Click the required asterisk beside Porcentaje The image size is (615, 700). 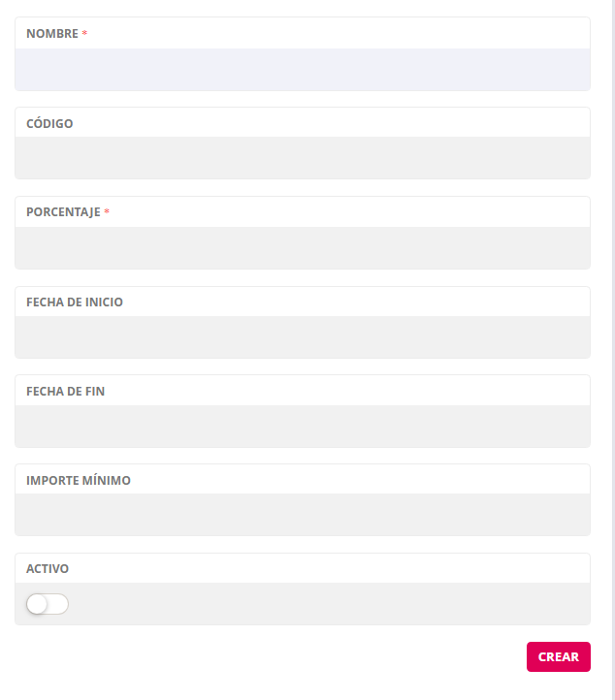tap(107, 212)
